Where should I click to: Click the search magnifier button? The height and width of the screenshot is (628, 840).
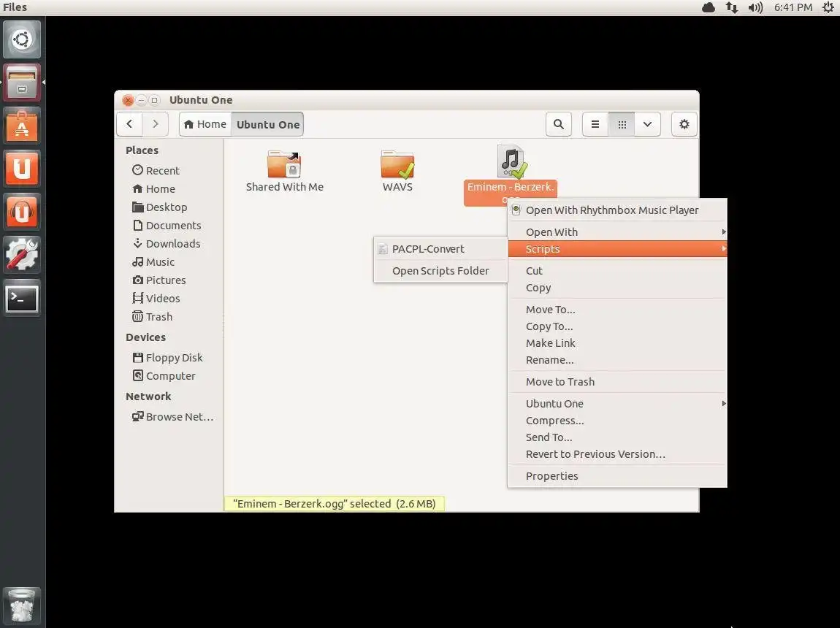point(559,124)
